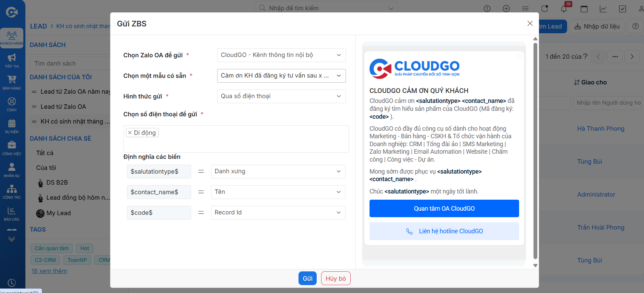
Task: Select the DS B2B list
Action: pos(57,183)
